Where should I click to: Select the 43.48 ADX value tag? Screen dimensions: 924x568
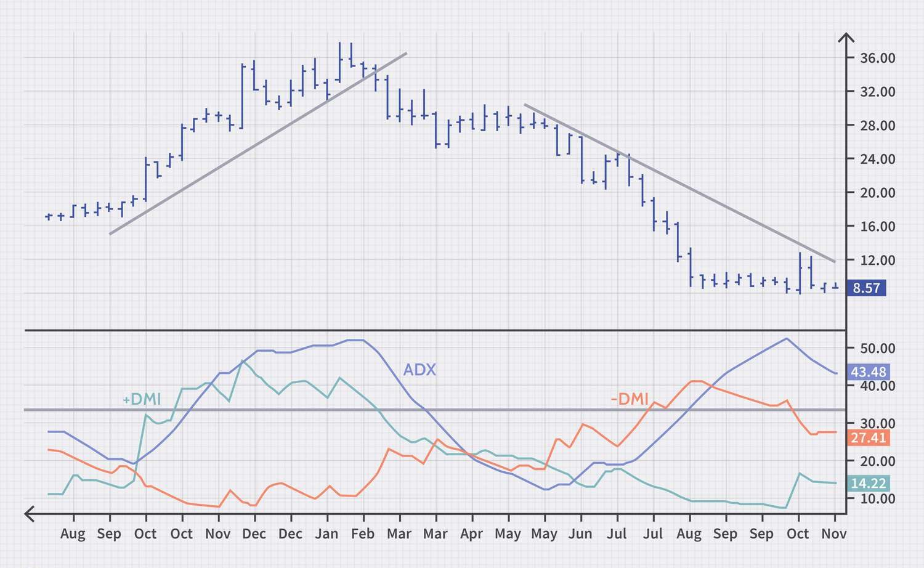pyautogui.click(x=868, y=372)
